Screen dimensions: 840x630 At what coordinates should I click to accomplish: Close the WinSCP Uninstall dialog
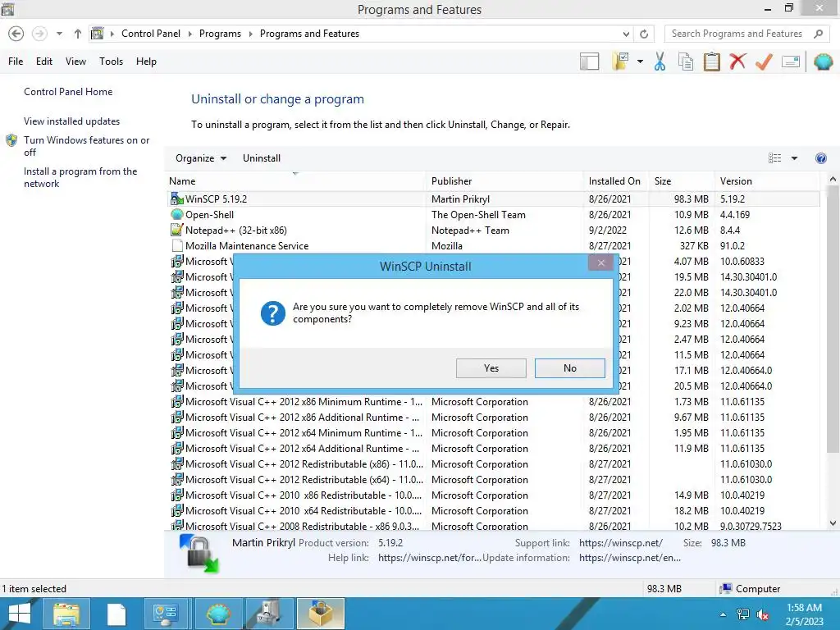tap(601, 262)
